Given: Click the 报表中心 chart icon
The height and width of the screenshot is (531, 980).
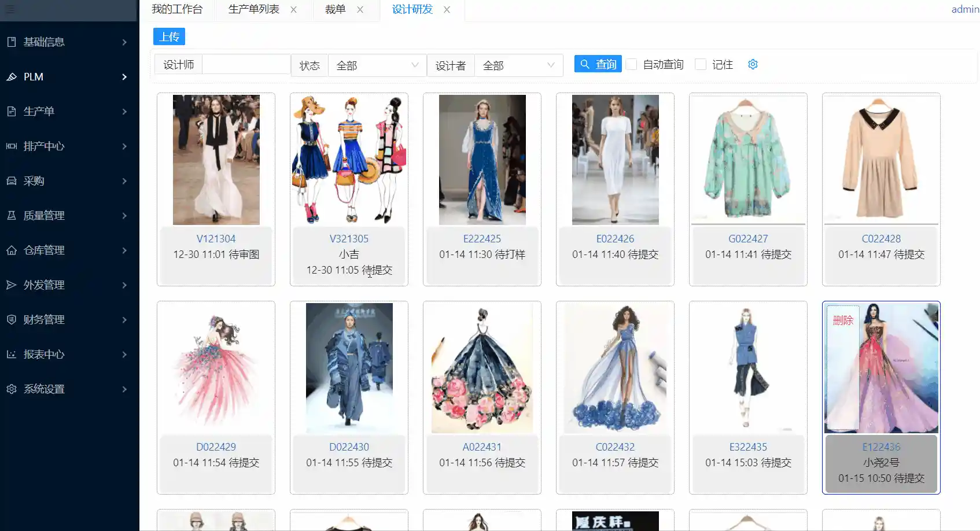Looking at the screenshot, I should pyautogui.click(x=11, y=354).
